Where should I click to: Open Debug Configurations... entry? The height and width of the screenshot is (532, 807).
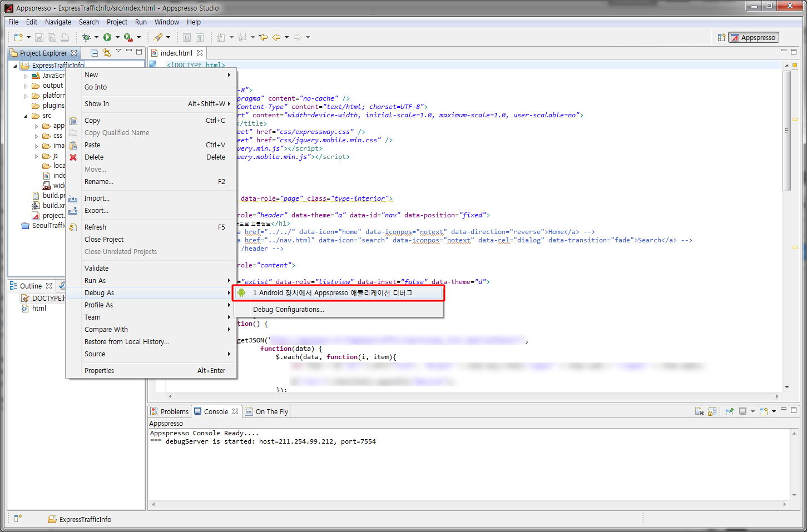pyautogui.click(x=339, y=310)
